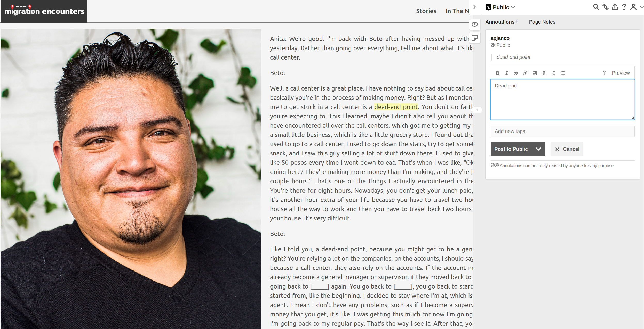Share annotations on this page
644x329 pixels.
point(615,7)
